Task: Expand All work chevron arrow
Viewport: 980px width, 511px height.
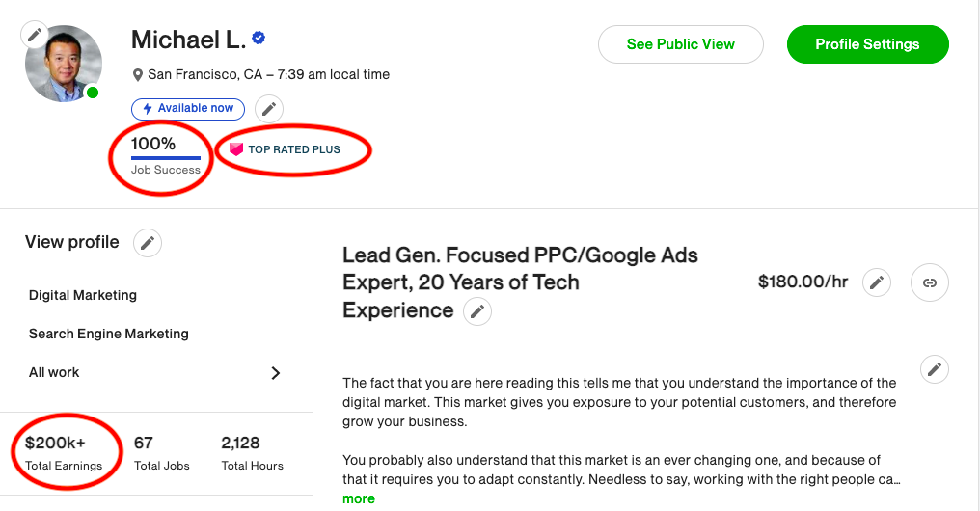Action: pyautogui.click(x=276, y=373)
